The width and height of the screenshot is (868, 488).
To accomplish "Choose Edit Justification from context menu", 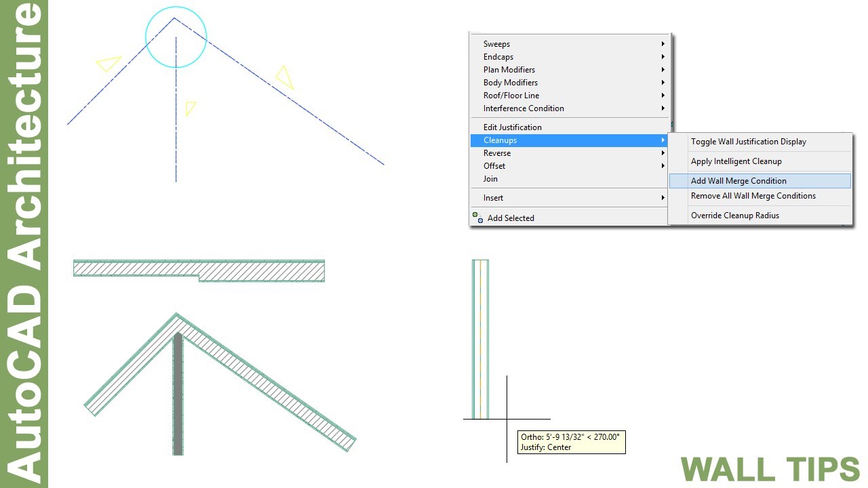I will tap(570, 127).
